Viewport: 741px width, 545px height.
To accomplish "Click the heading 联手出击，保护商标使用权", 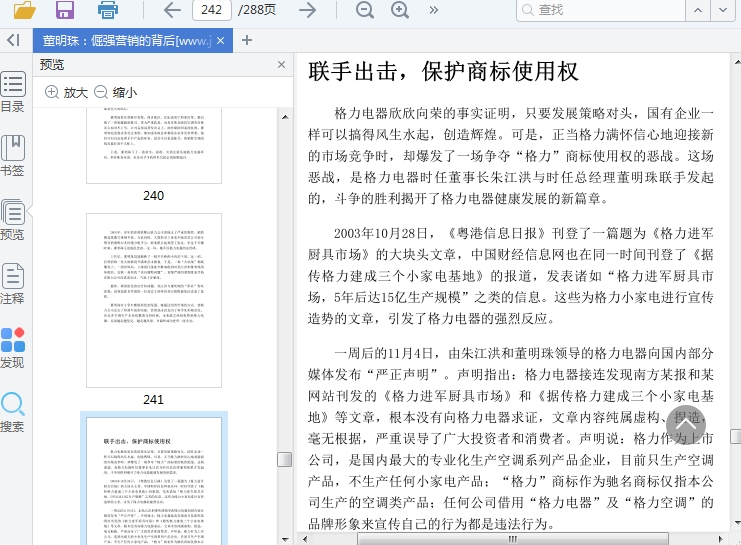I will [443, 72].
